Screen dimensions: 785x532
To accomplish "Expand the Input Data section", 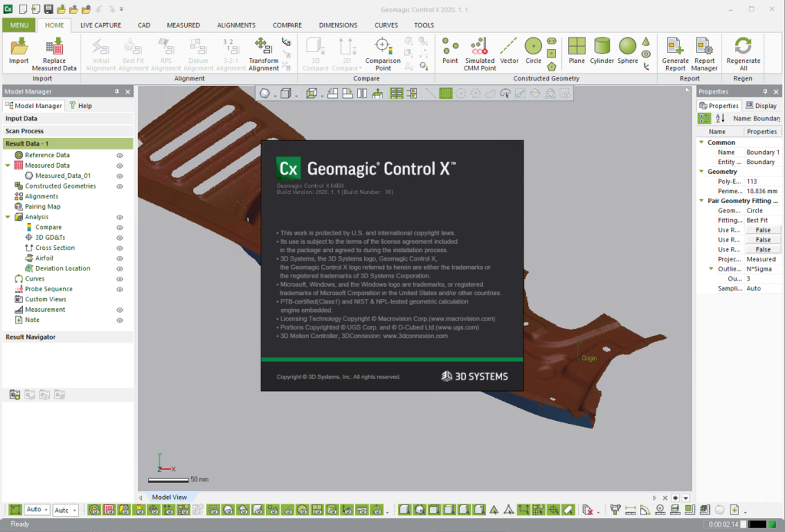I will point(68,119).
